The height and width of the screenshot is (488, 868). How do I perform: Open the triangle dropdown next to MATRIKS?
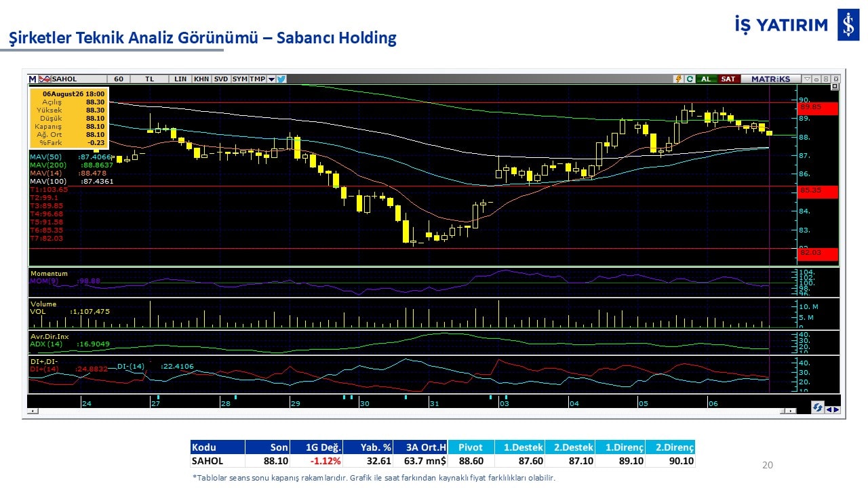(806, 79)
